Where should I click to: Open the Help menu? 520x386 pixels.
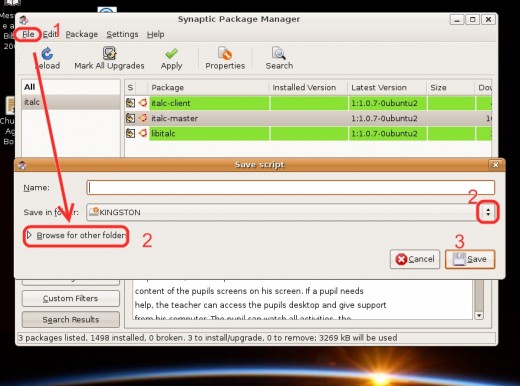(x=156, y=34)
